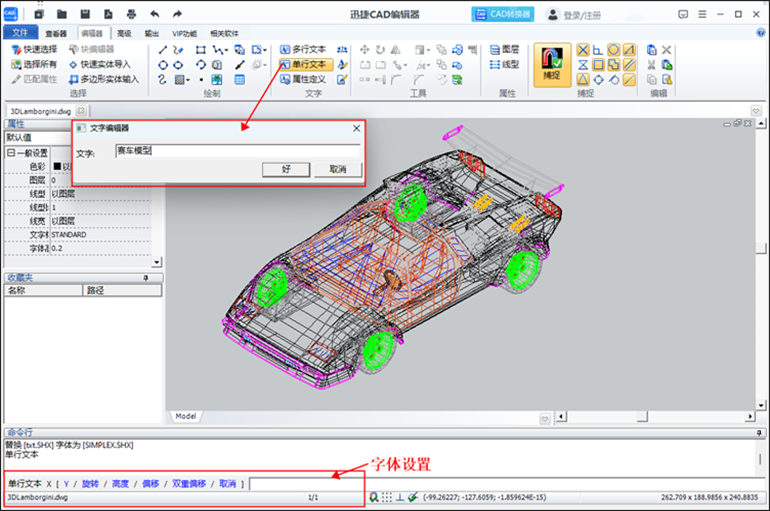
Task: Toggle the square endpoint snap mode
Action: coord(598,65)
